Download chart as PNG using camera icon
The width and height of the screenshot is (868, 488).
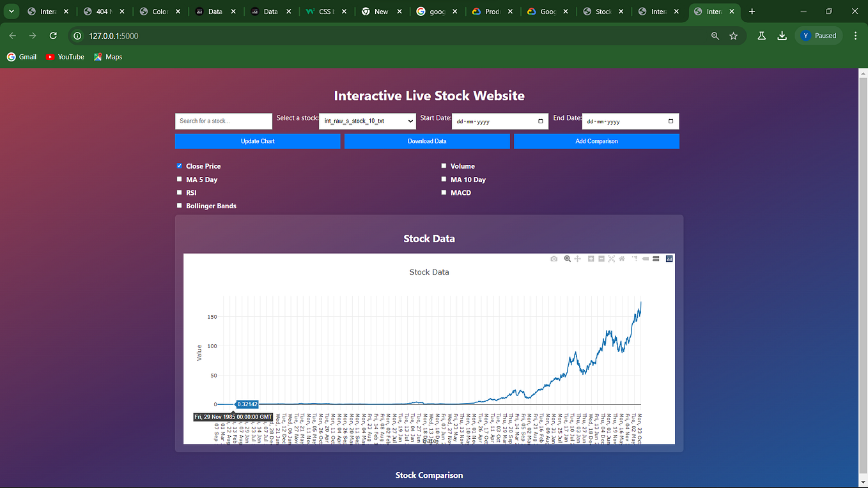pos(554,259)
